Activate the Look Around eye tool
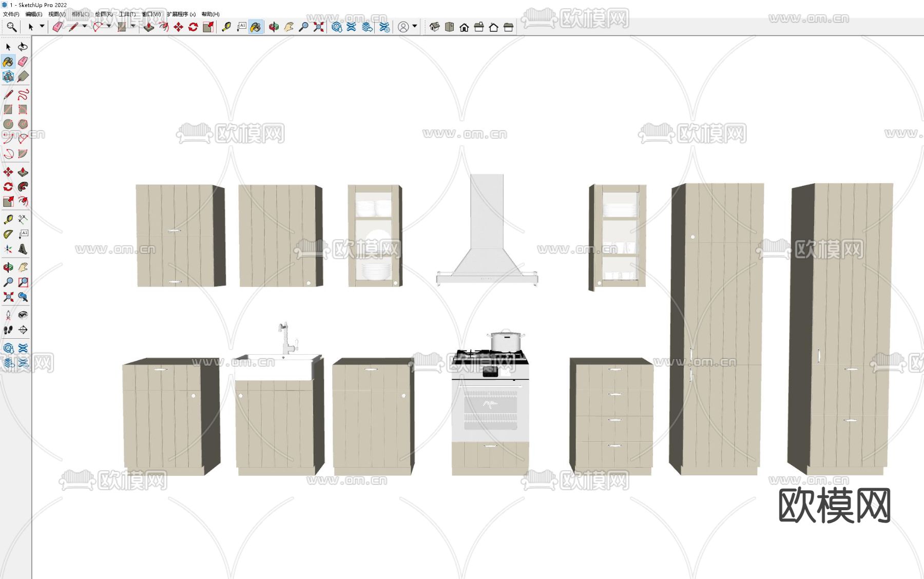 click(23, 315)
